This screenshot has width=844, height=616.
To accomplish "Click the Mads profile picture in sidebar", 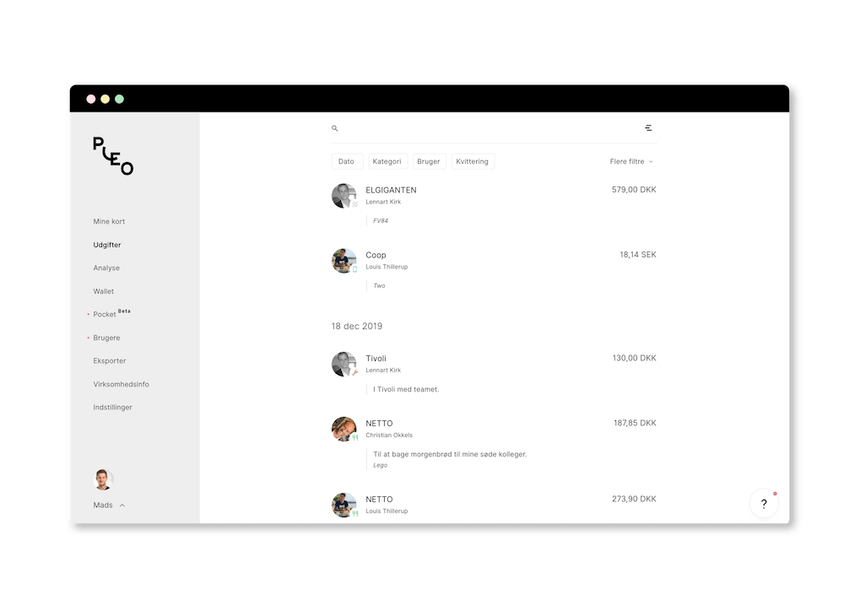I will click(x=103, y=479).
